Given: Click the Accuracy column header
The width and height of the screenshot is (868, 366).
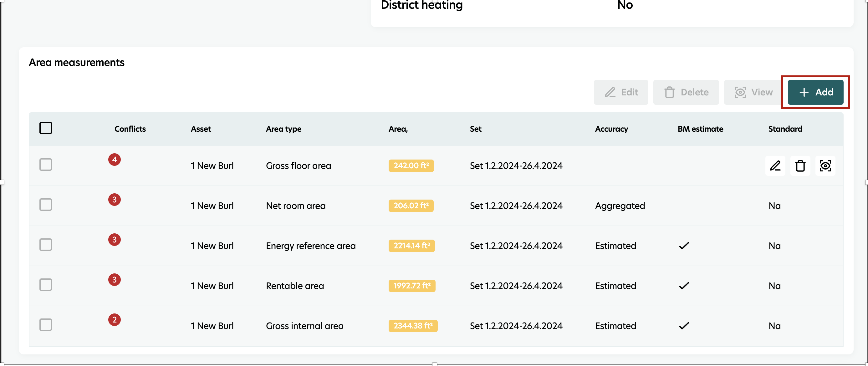Looking at the screenshot, I should pyautogui.click(x=612, y=129).
